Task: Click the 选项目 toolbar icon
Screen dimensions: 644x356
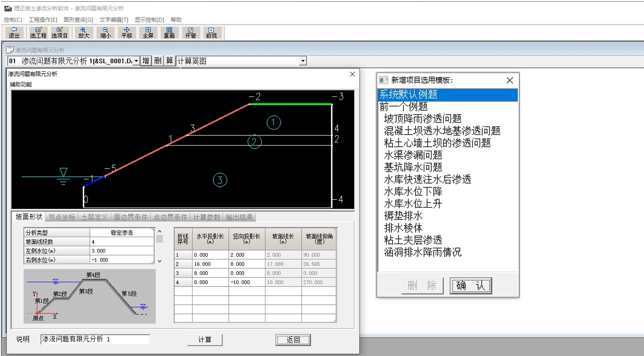Action: coord(59,33)
